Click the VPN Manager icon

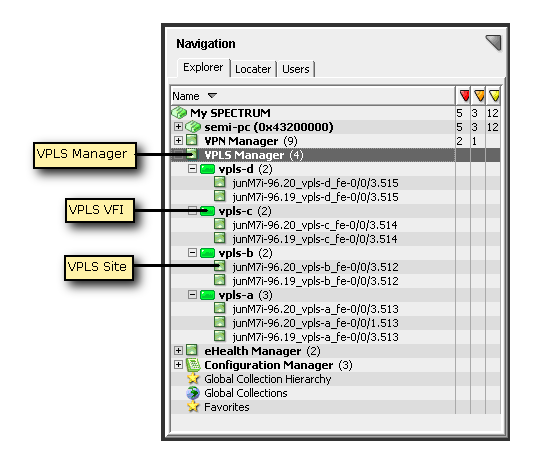192,140
